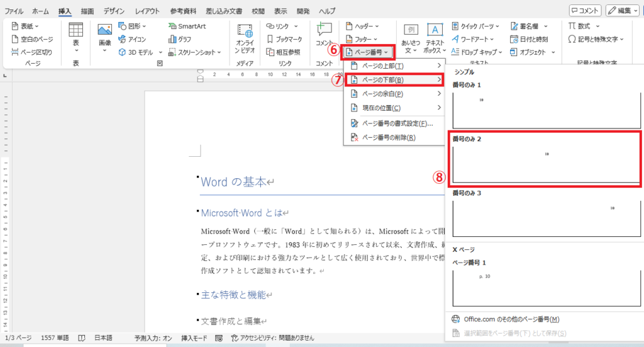Open the 記号と特殊文字 symbols menu
The image size is (644, 347).
click(x=596, y=40)
